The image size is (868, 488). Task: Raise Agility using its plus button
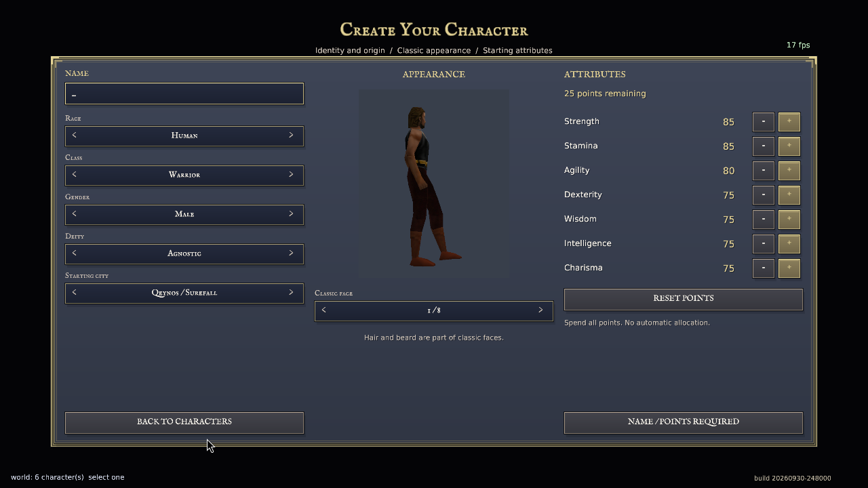[789, 171]
